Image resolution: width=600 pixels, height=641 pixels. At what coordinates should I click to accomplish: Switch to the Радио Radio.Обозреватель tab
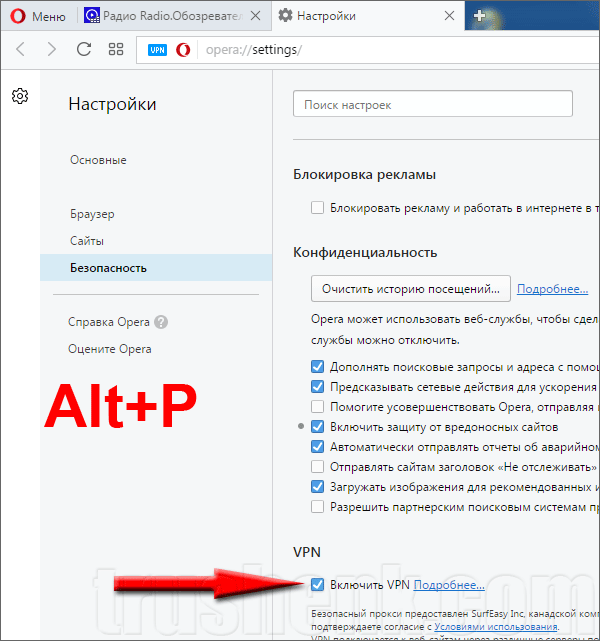click(163, 16)
